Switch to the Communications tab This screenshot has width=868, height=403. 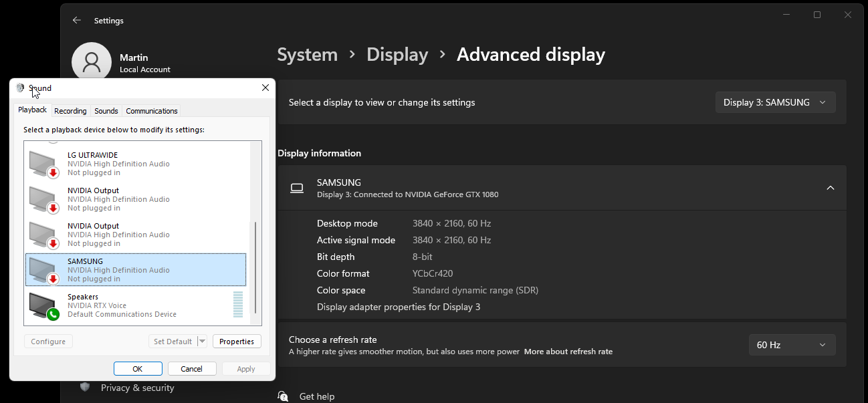pyautogui.click(x=152, y=111)
